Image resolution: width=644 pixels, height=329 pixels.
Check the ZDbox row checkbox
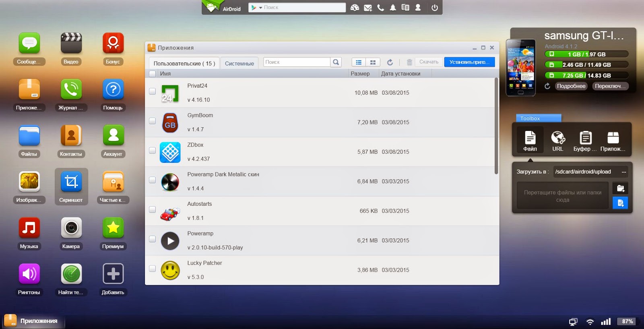point(153,150)
